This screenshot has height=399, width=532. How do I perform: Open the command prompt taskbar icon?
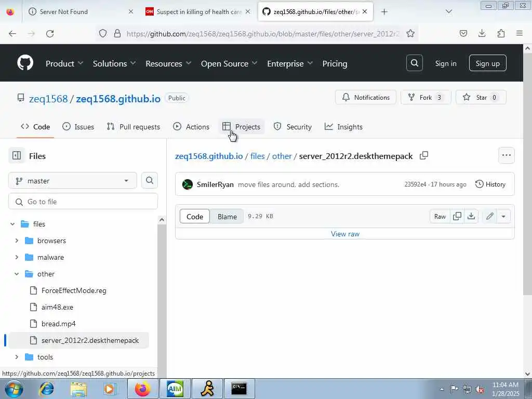[239, 389]
